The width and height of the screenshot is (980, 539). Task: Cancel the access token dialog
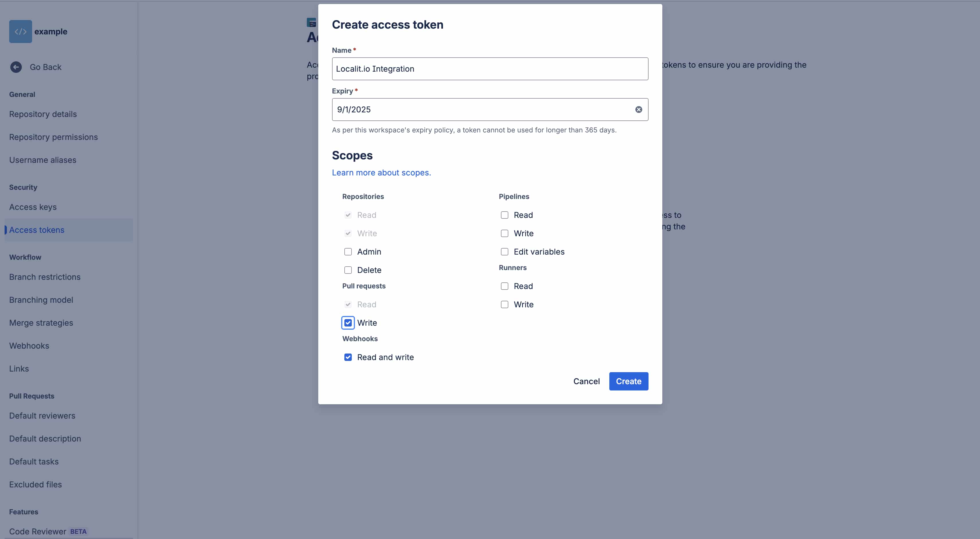point(586,381)
